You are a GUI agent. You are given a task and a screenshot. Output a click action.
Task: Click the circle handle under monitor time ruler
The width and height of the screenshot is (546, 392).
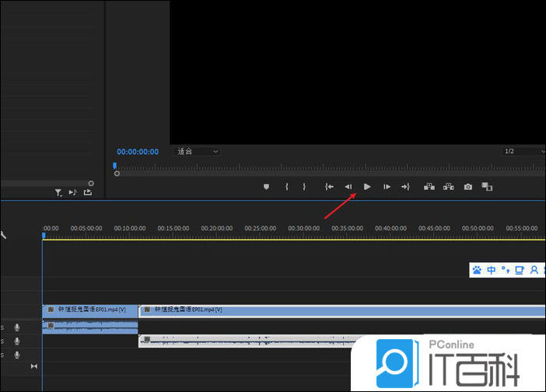pyautogui.click(x=117, y=173)
